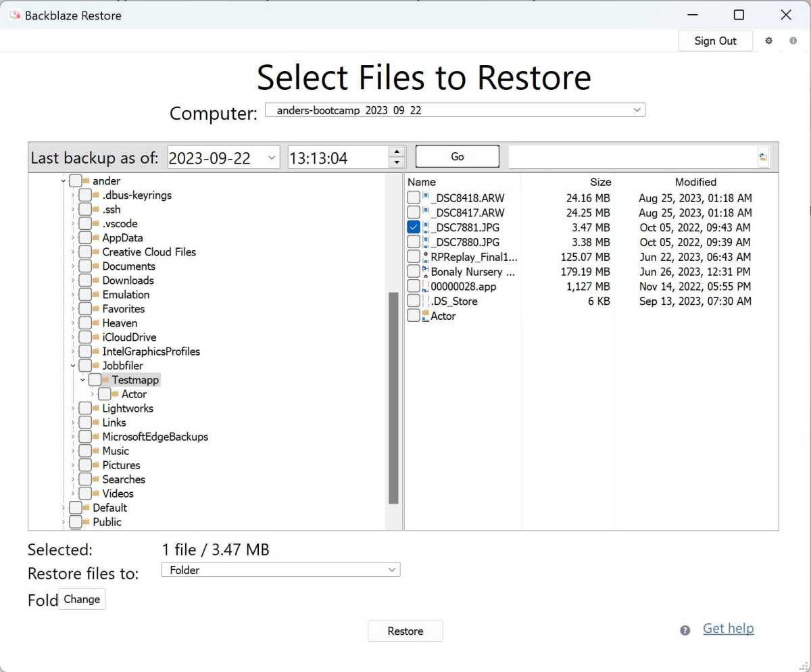Screen dimensions: 811x672
Task: Click the Sign Out button
Action: pos(715,41)
